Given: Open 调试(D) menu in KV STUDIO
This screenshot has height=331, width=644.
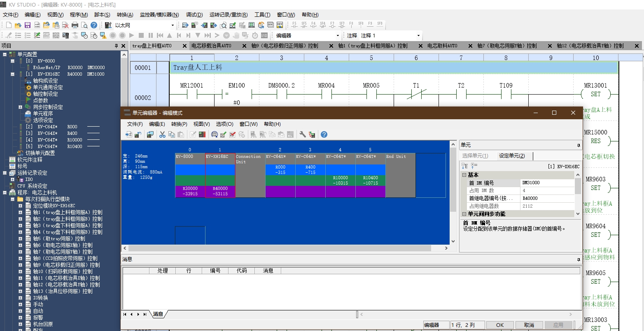Looking at the screenshot, I should [194, 14].
